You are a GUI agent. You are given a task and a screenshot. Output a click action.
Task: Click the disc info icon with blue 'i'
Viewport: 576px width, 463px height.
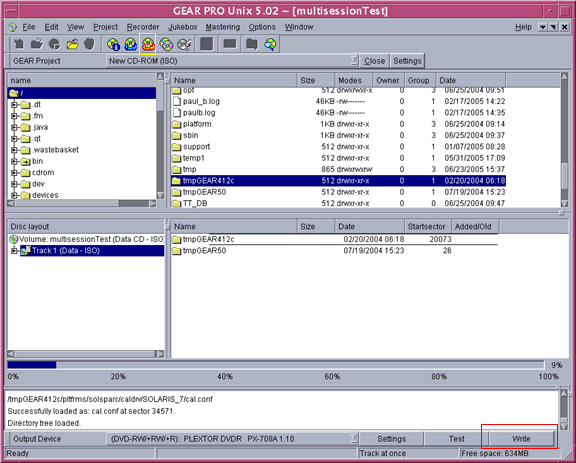click(x=113, y=44)
